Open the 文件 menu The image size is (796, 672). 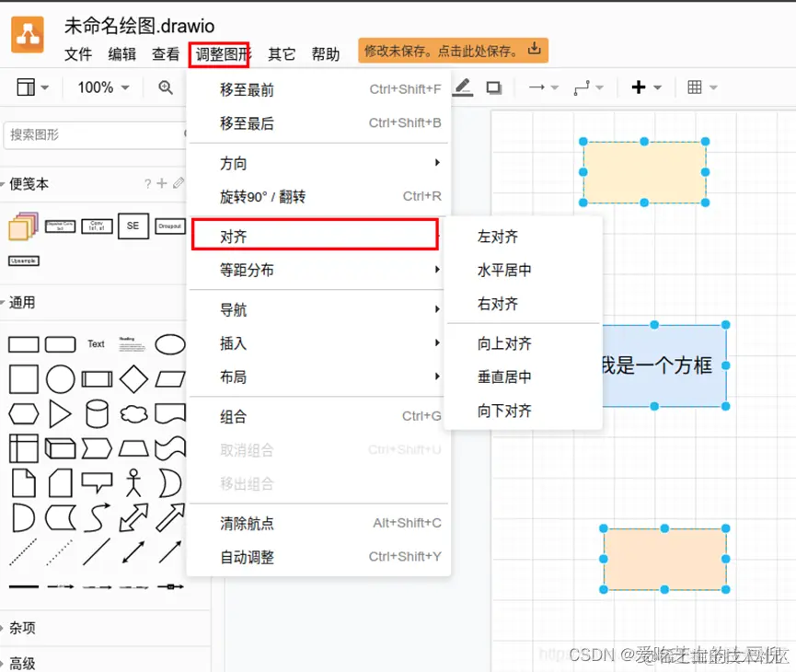coord(78,53)
